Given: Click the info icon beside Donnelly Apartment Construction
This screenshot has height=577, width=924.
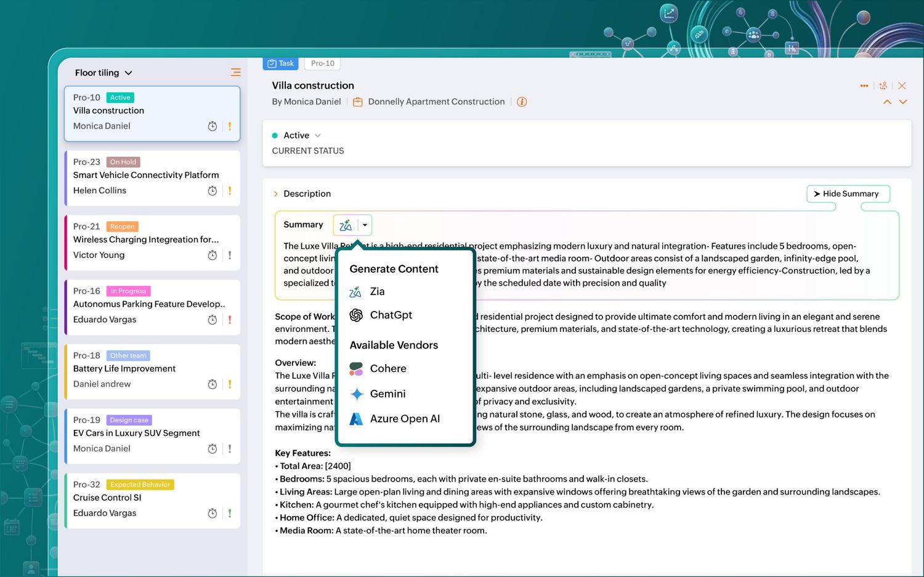Looking at the screenshot, I should pos(522,102).
